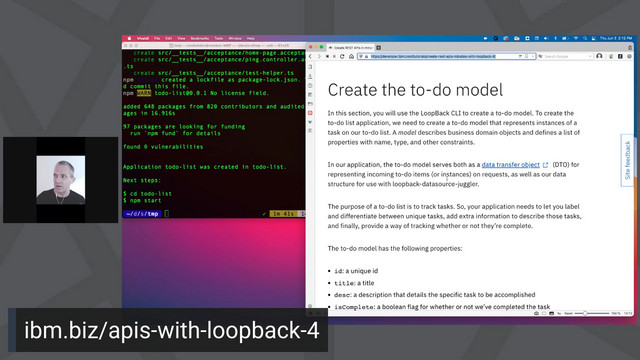Follow the 'data transfer object' link

(511, 164)
